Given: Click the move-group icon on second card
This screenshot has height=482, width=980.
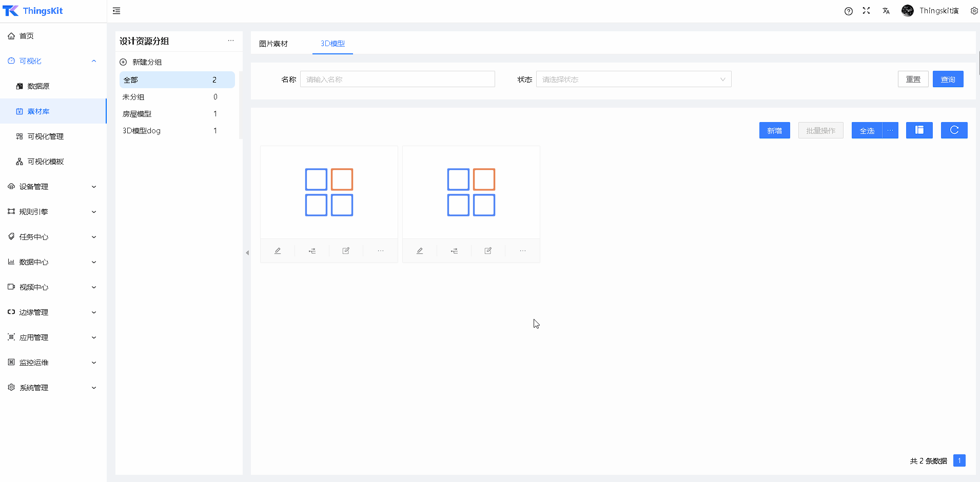Looking at the screenshot, I should pos(454,251).
